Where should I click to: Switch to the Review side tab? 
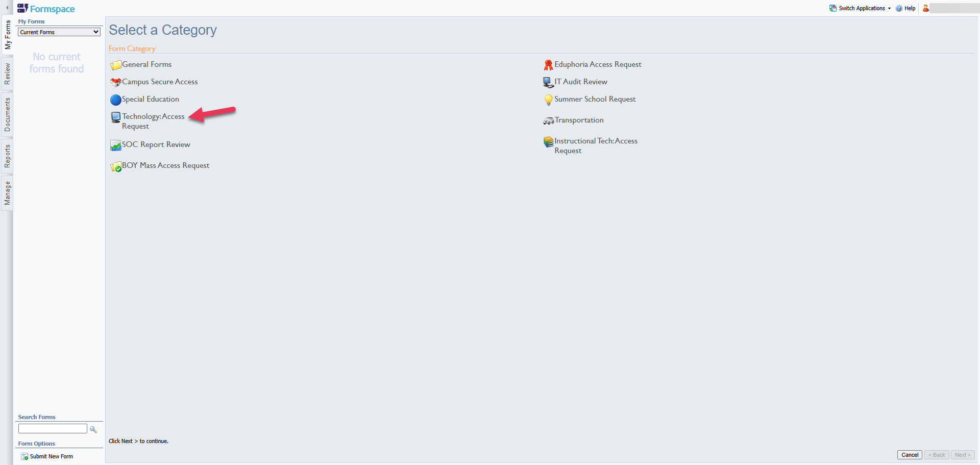click(7, 75)
